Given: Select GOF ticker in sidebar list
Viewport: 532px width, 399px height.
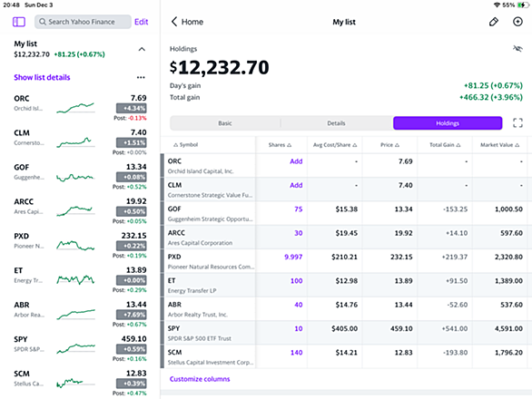Looking at the screenshot, I should 22,167.
